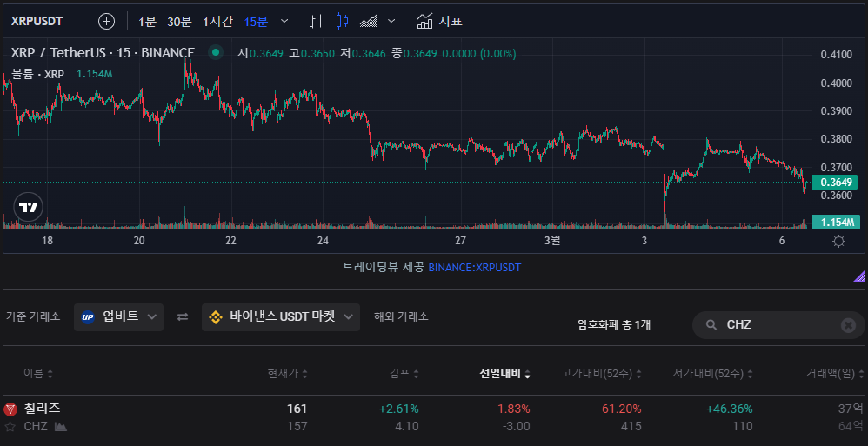Open the 바이낸스 USDT 마켓 dropdown
The width and height of the screenshot is (868, 446).
(x=281, y=317)
